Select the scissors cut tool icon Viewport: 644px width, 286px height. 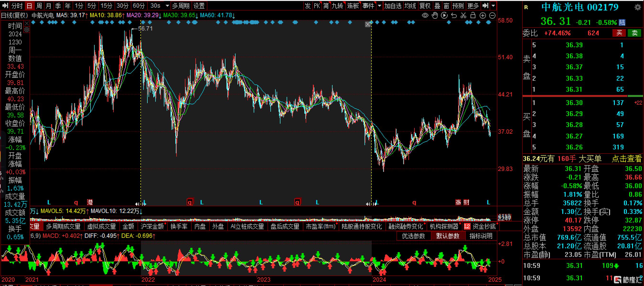coord(463,16)
